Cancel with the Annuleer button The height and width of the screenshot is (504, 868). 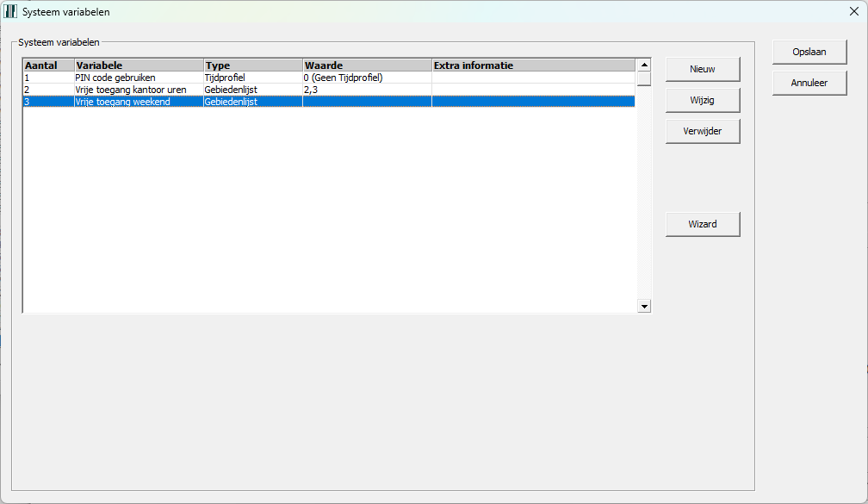pyautogui.click(x=809, y=83)
